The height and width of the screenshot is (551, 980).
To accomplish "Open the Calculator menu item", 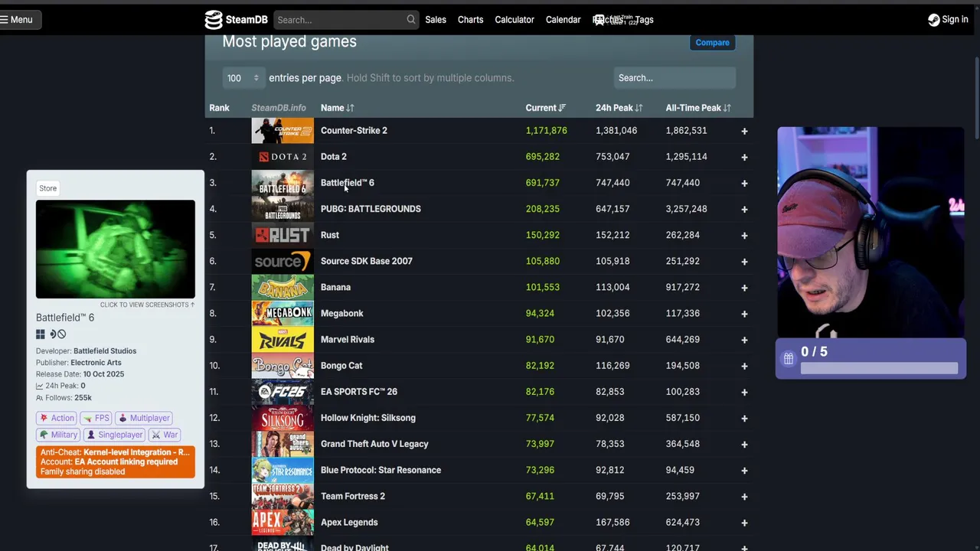I will (514, 20).
